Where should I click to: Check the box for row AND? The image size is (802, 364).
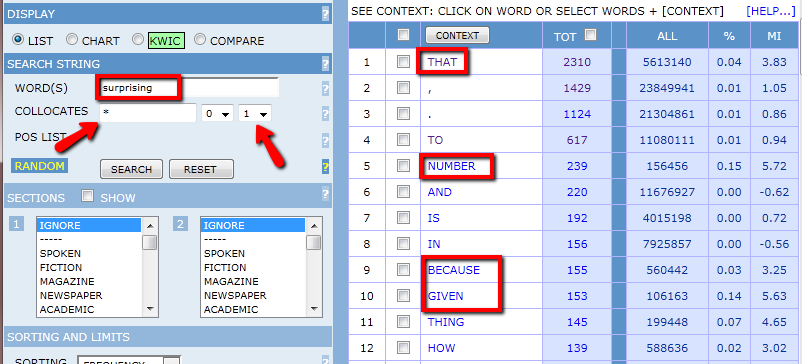pos(404,192)
